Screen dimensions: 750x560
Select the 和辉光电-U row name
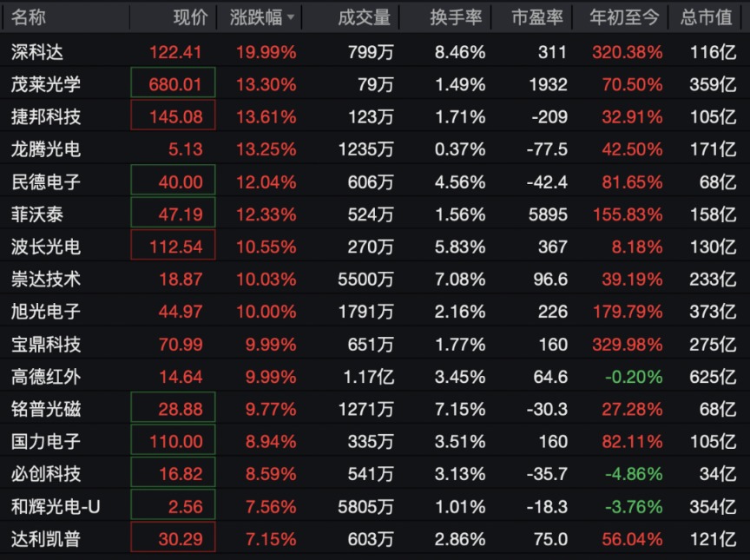click(56, 506)
